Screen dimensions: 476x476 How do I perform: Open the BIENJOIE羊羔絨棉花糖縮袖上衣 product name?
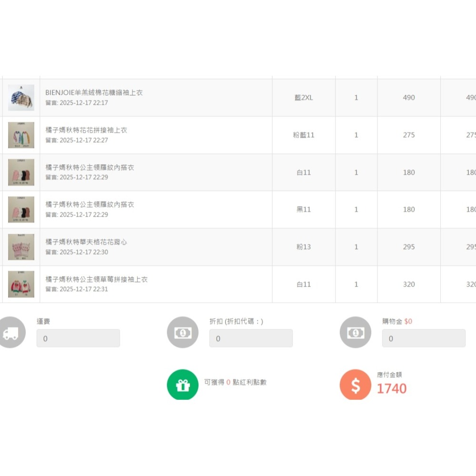point(94,93)
